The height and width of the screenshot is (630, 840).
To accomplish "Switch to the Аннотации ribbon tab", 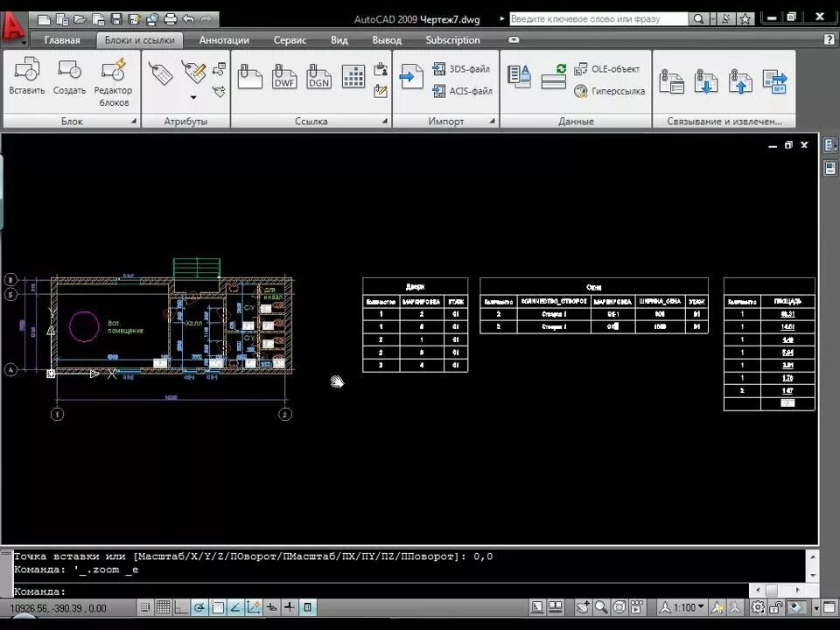I will 224,40.
